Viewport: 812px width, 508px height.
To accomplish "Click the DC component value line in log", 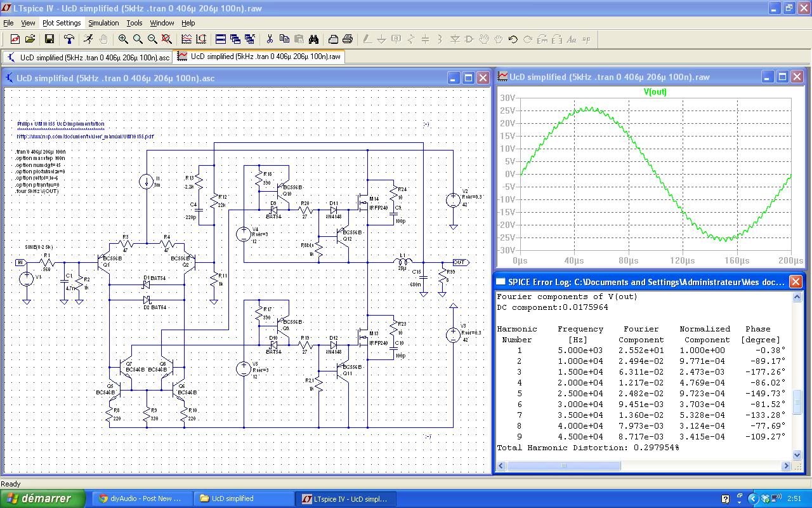I will (x=552, y=307).
